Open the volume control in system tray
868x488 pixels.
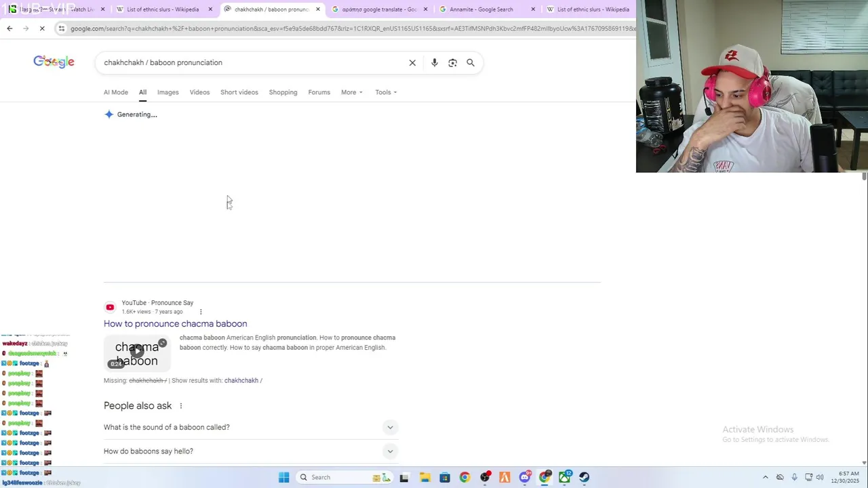pyautogui.click(x=820, y=477)
